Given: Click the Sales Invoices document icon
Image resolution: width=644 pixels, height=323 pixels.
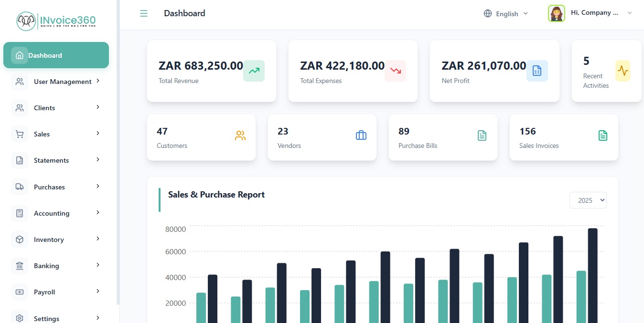Looking at the screenshot, I should pyautogui.click(x=603, y=135).
